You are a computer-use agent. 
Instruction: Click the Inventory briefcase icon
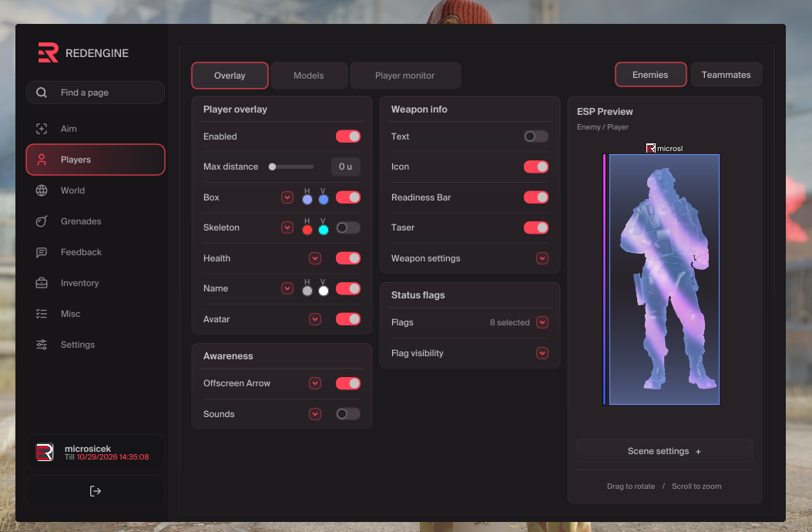click(x=42, y=283)
